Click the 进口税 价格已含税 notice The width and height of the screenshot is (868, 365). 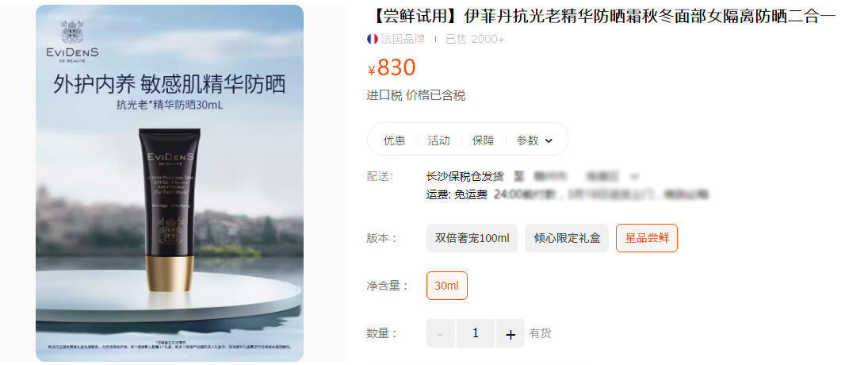tap(415, 95)
